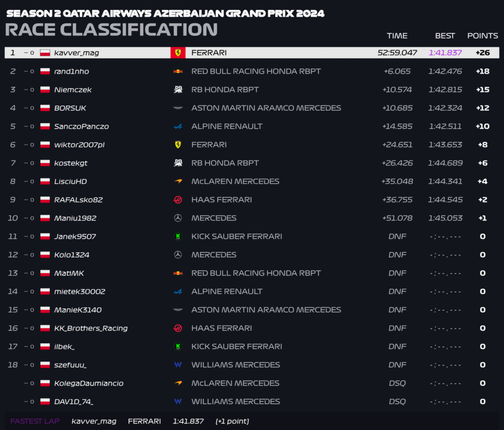Viewport: 504px width, 430px height.
Task: Click the BEST column header
Action: [x=445, y=35]
